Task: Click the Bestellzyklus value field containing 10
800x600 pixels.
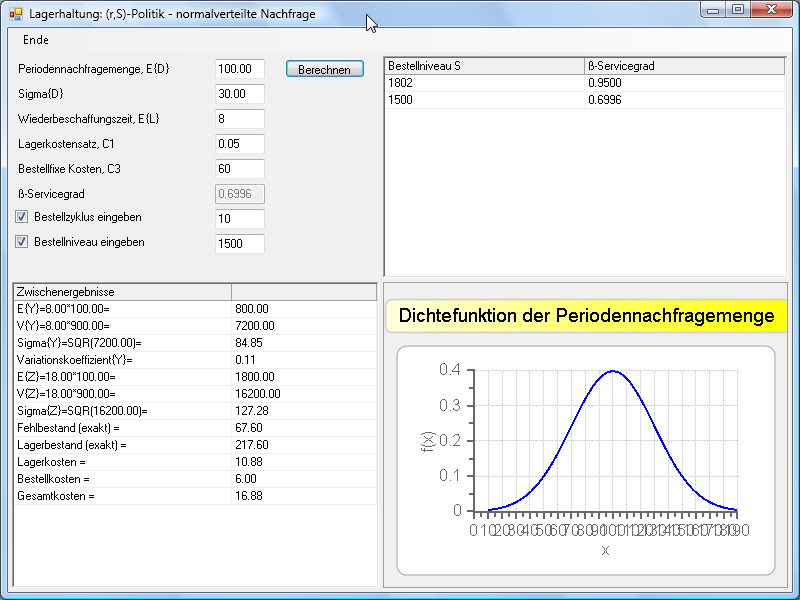Action: [x=239, y=219]
